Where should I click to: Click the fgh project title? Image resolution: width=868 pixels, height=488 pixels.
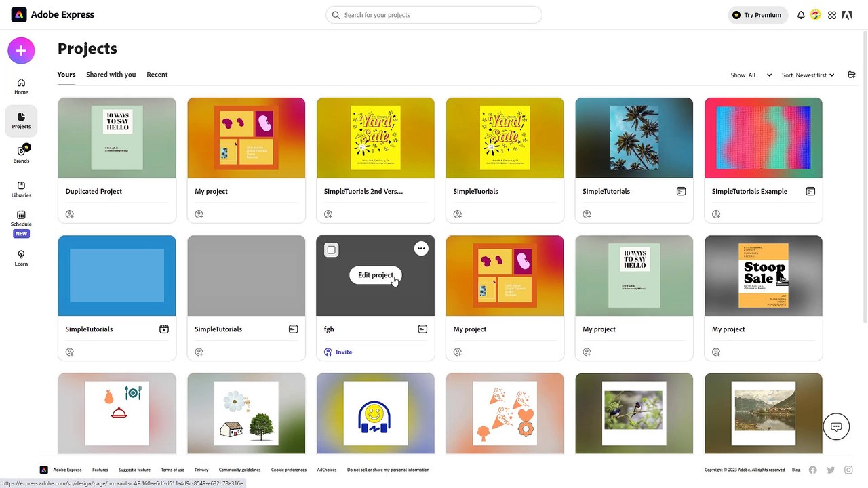tap(329, 329)
